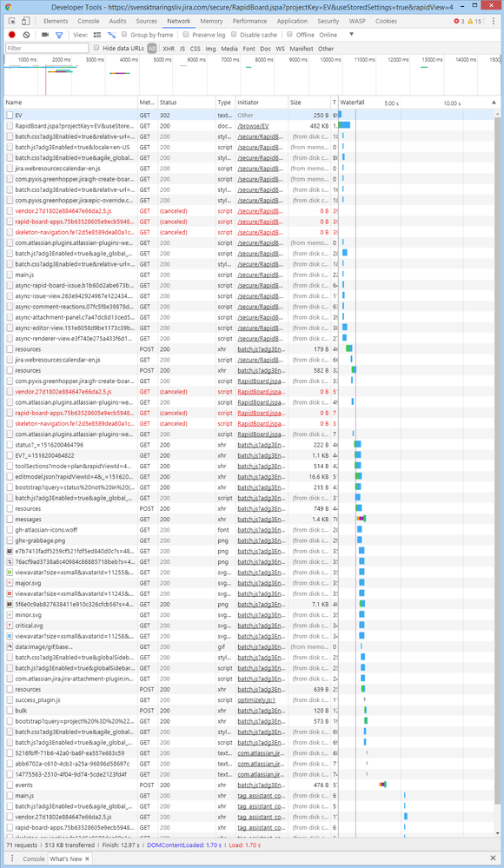This screenshot has height=868, width=504.
Task: Click the 5f6e0c9ab827638 png row icon
Action: tap(10, 605)
